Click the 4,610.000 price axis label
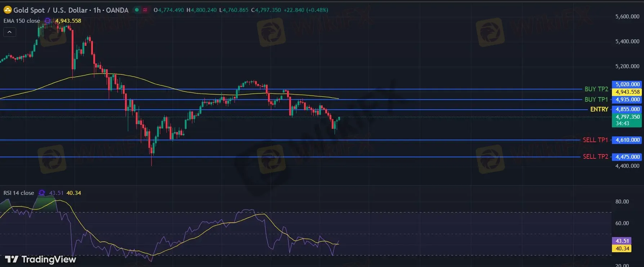The image size is (644, 267). pyautogui.click(x=627, y=140)
